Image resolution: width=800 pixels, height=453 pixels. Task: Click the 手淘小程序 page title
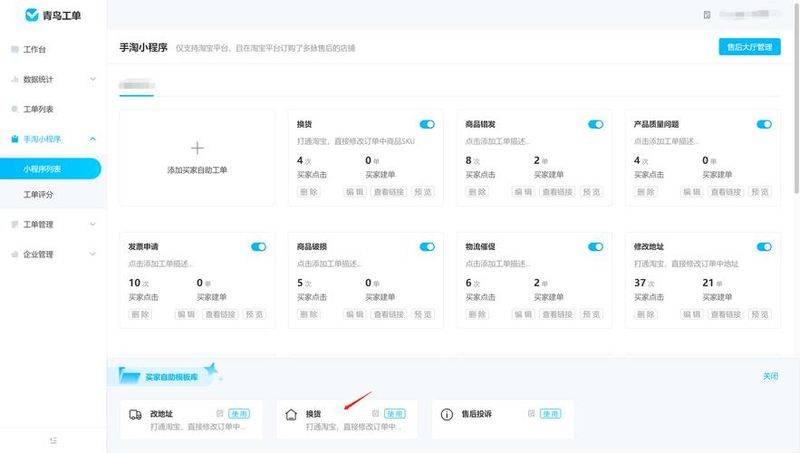pos(143,47)
